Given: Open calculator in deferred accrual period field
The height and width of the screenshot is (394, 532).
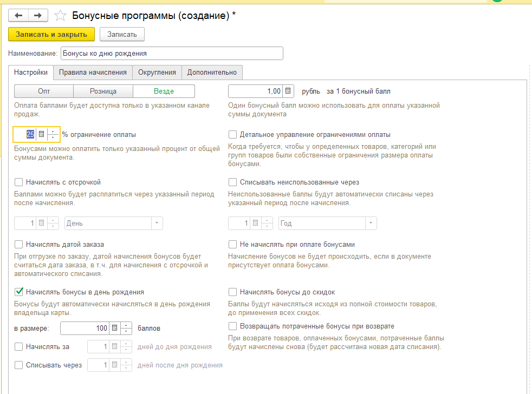Looking at the screenshot, I should click(x=41, y=223).
